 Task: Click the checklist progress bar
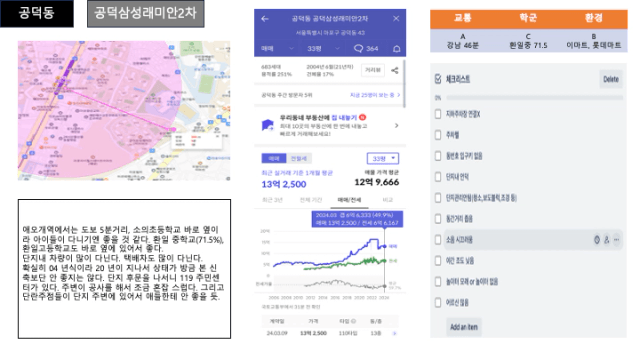pos(534,98)
